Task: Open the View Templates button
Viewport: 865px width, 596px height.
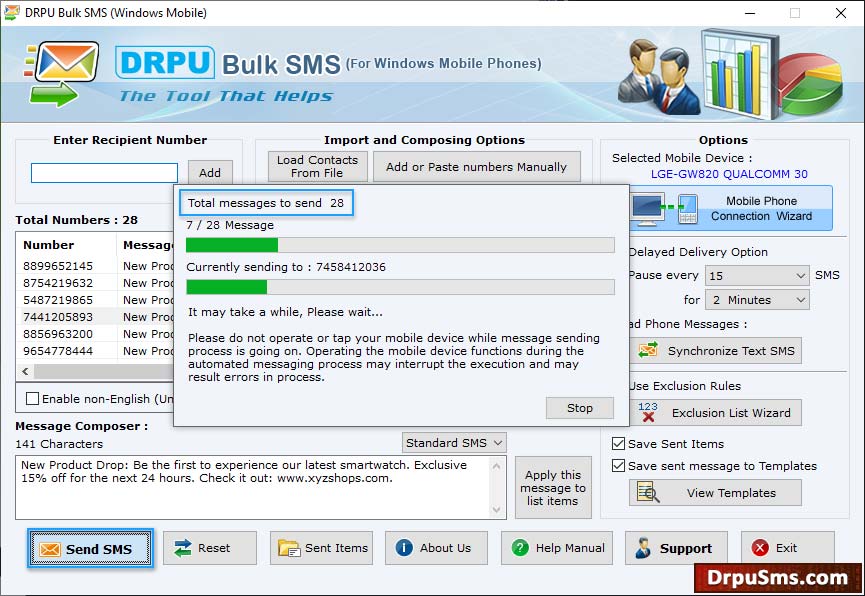Action: (x=715, y=492)
